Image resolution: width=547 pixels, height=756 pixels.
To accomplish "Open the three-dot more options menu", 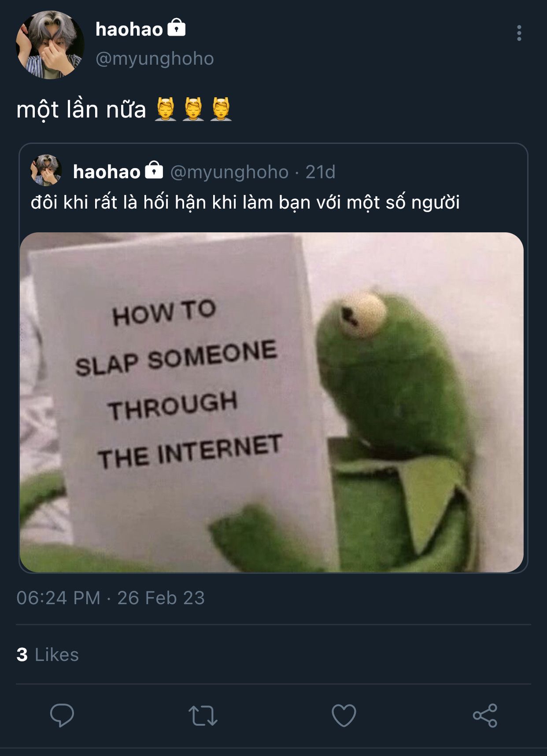I will pos(519,33).
